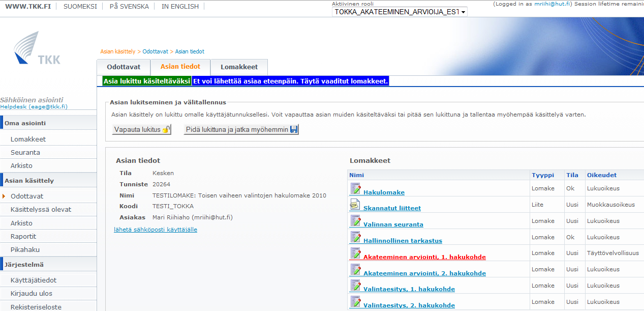
Task: Click icon beside Valintaesitys, 2. hakukohde
Action: (355, 301)
